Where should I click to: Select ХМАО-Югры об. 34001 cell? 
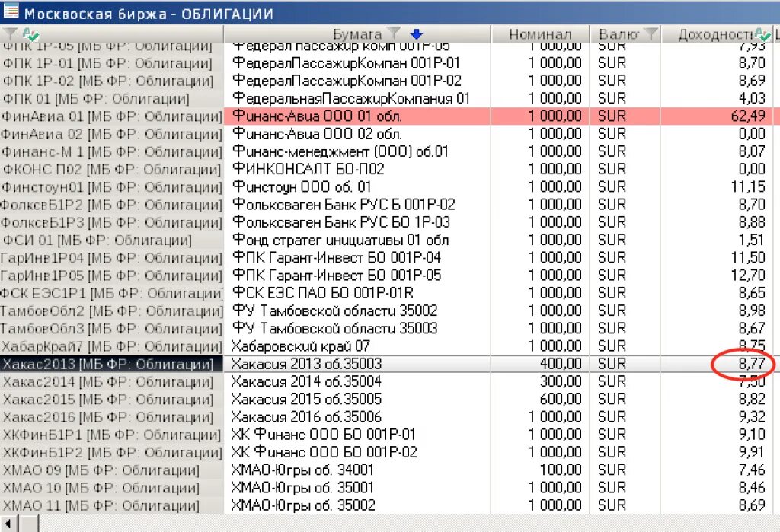357,470
